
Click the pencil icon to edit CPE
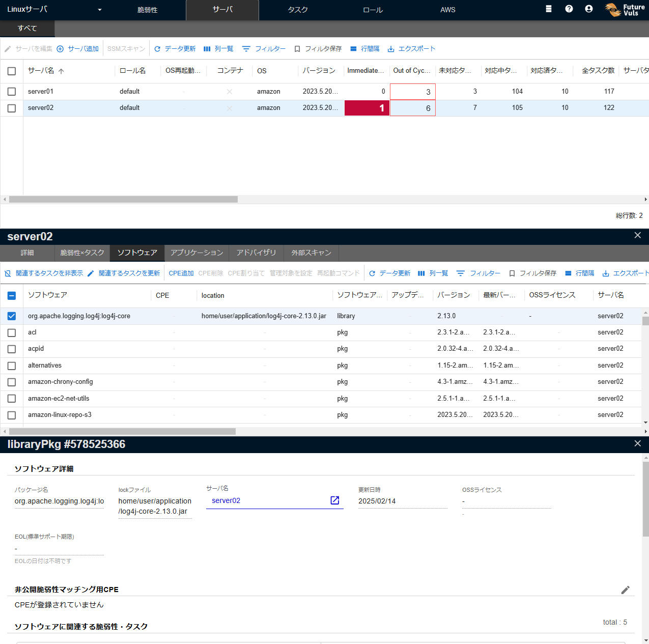click(625, 590)
